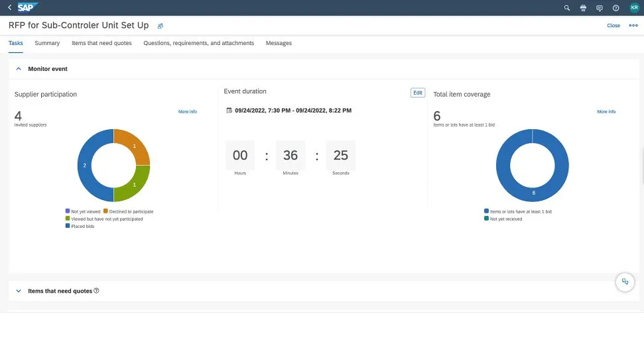
Task: Click the print icon
Action: (x=583, y=8)
